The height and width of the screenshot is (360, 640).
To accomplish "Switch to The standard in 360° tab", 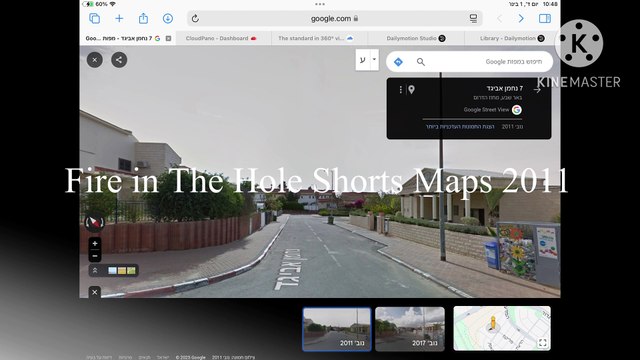I will pos(319,38).
